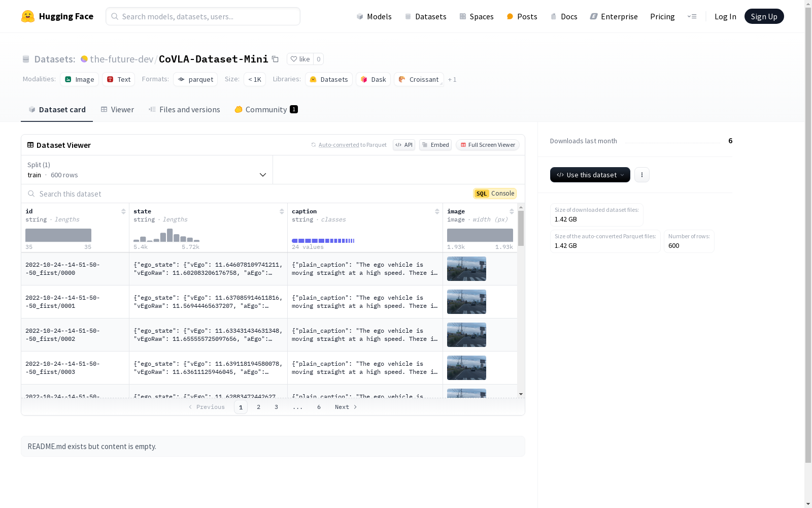The width and height of the screenshot is (812, 508).
Task: Go to page 6 of dataset rows
Action: pos(319,407)
